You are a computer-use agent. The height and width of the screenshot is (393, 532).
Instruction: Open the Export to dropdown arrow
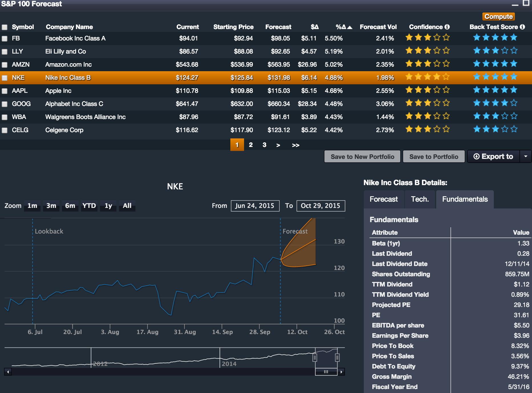pos(526,156)
